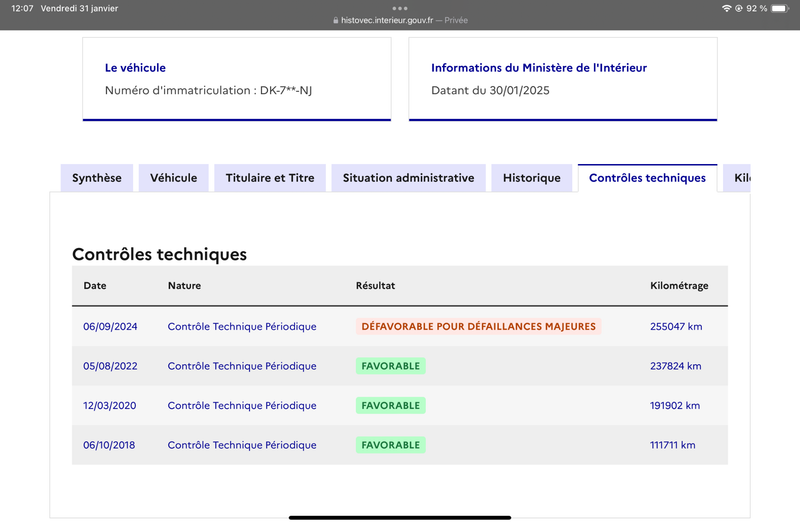Click the FAVORABLE badge for 05/08/2022
The image size is (800, 525).
(391, 366)
